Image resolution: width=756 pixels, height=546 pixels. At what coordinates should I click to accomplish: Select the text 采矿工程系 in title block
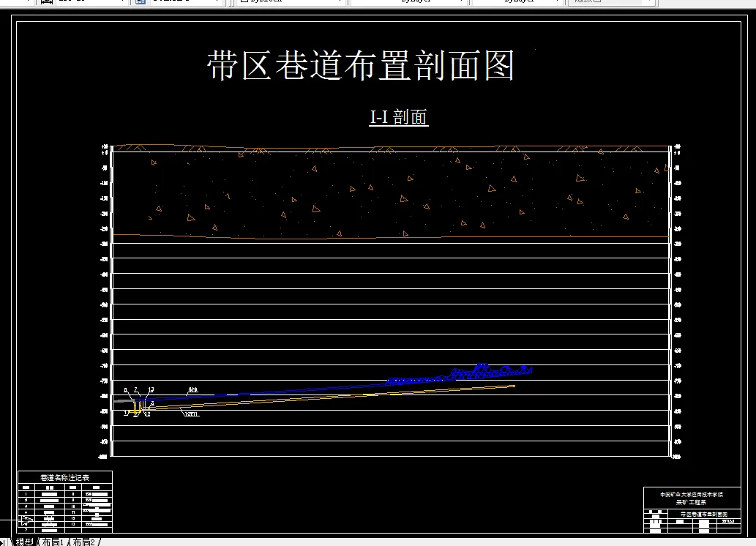[692, 502]
